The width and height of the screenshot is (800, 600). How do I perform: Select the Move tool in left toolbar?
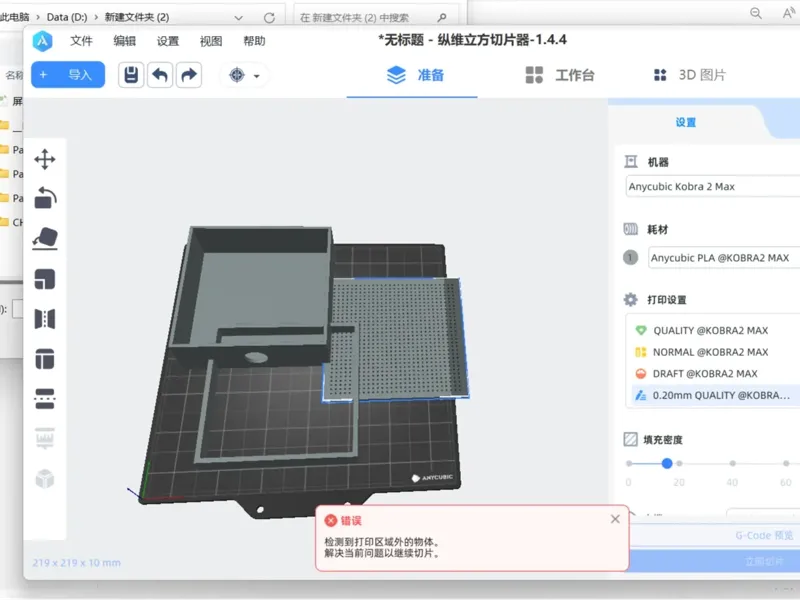pos(45,159)
